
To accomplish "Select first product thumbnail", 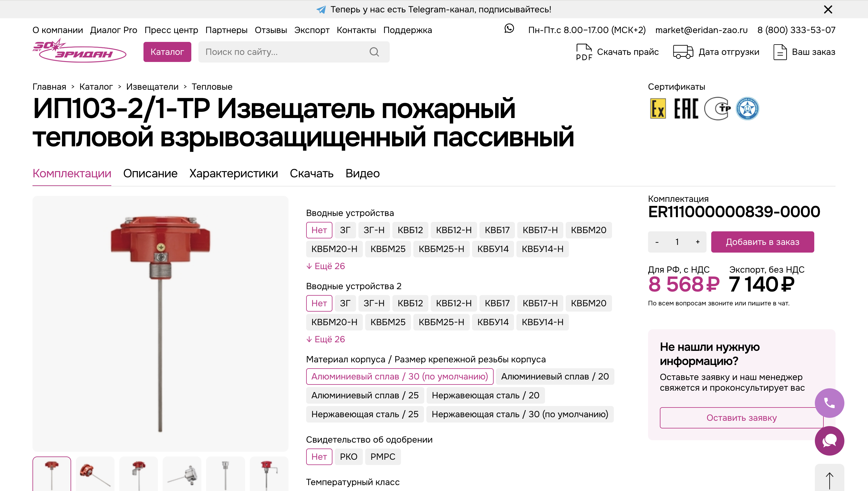I will (x=52, y=474).
